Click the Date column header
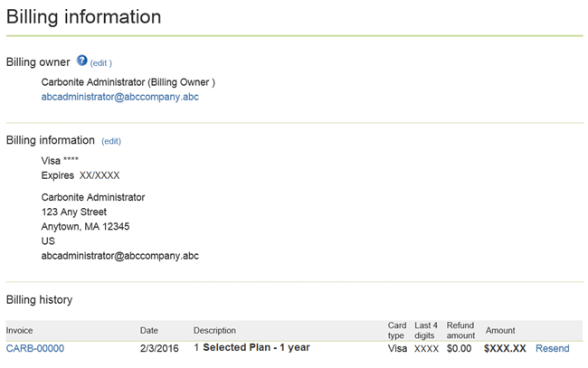The width and height of the screenshot is (588, 368). coord(149,331)
